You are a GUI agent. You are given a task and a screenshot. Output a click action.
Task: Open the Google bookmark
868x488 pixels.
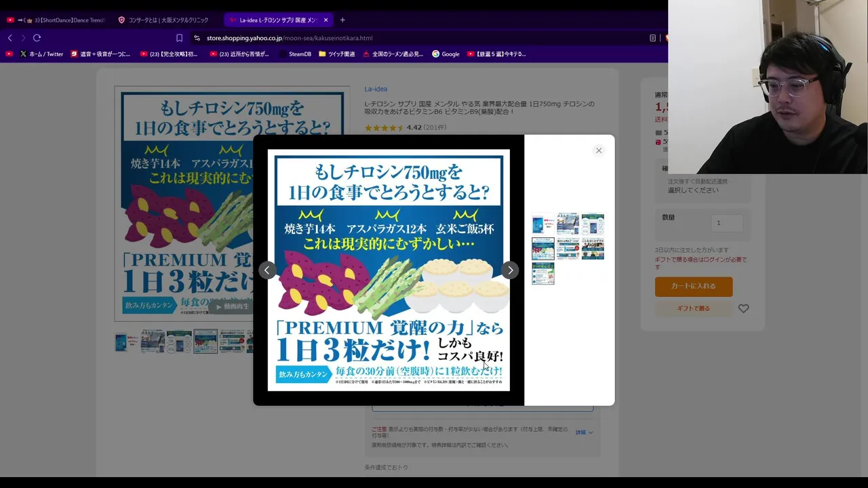(x=446, y=54)
